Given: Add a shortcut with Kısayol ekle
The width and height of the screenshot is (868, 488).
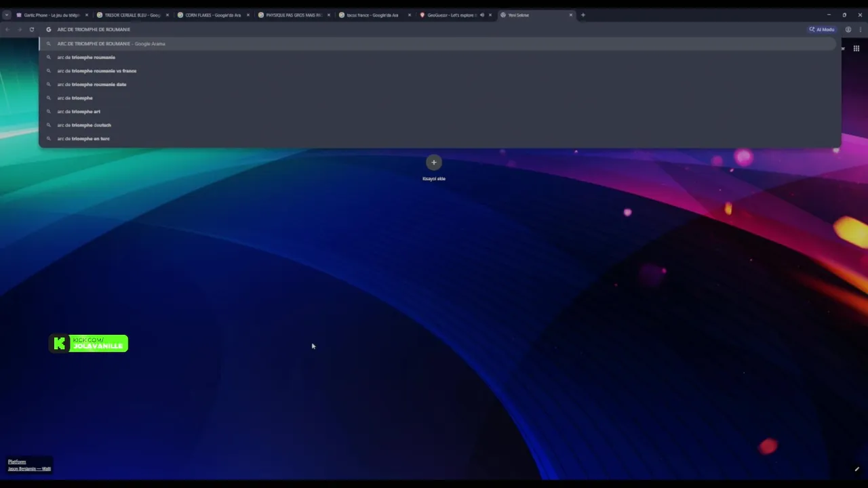Looking at the screenshot, I should [x=434, y=168].
